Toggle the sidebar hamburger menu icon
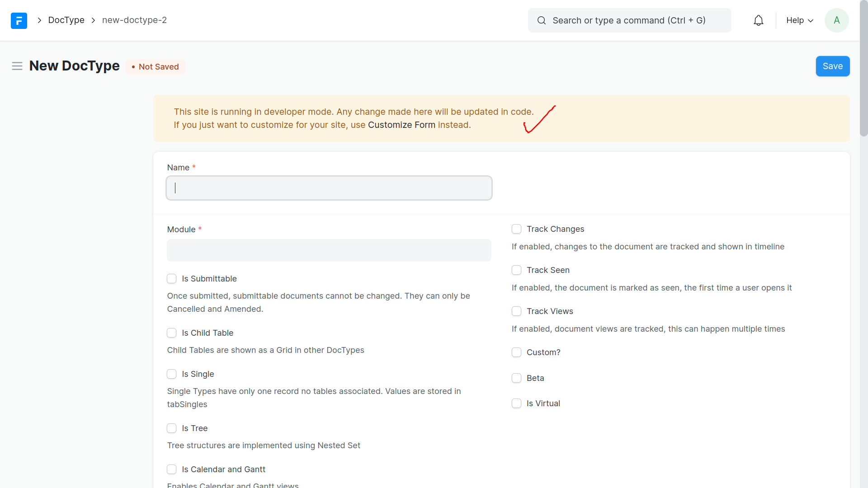This screenshot has width=868, height=488. (17, 66)
